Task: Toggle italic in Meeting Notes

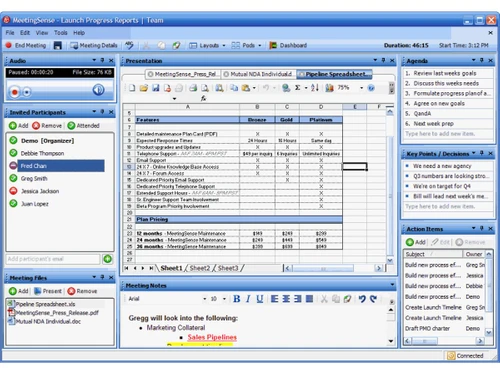Action: 248,299
